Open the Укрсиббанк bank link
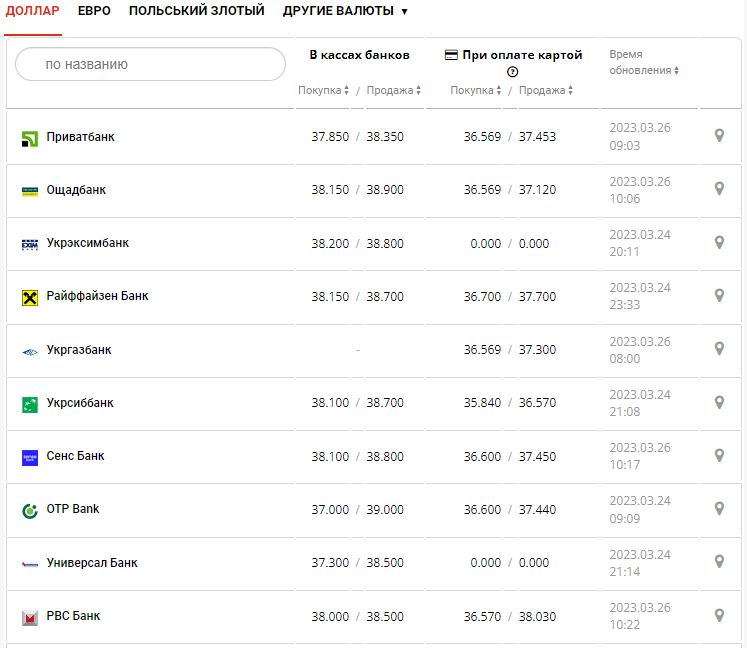 80,403
